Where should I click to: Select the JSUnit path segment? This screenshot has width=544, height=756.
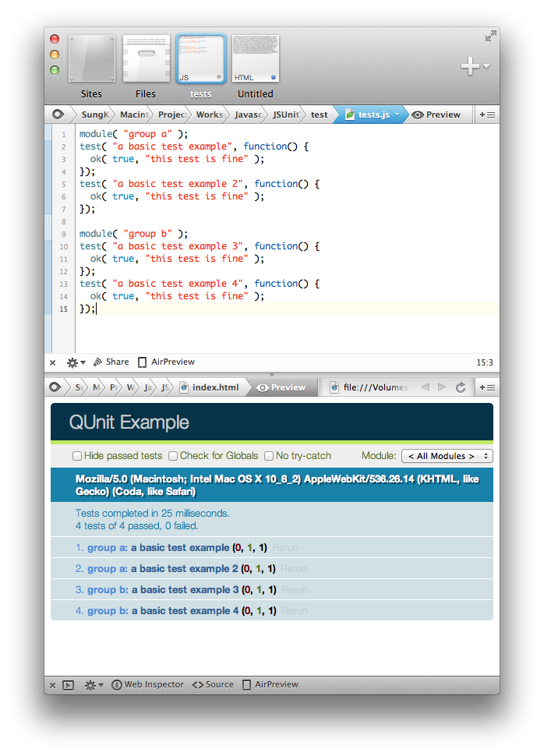287,115
